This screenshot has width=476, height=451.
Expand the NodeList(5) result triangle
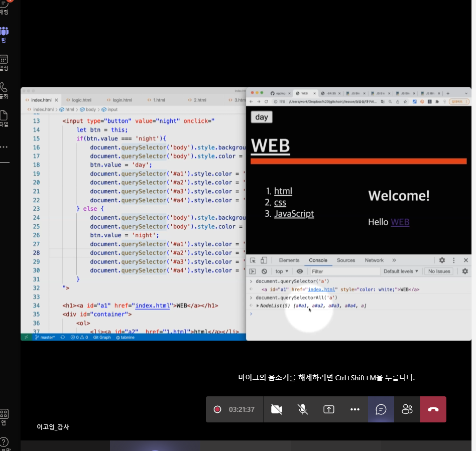tap(258, 306)
